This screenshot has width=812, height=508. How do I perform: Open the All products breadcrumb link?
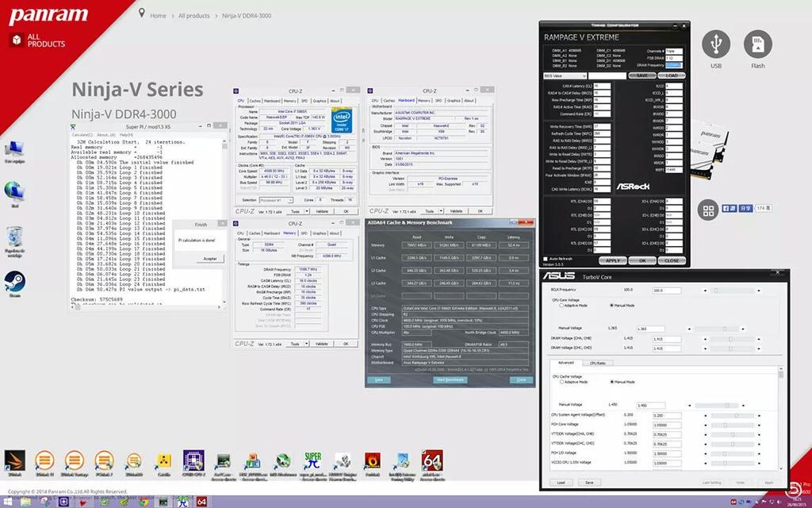coord(194,16)
